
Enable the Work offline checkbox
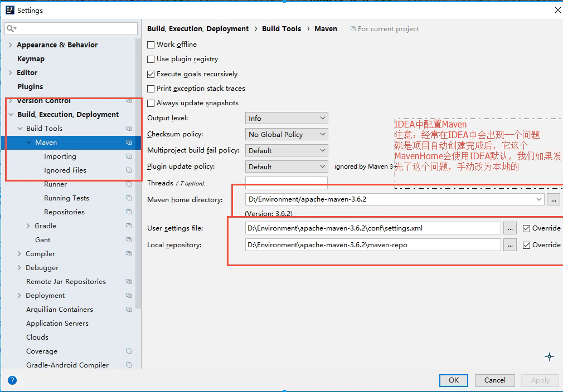pyautogui.click(x=151, y=45)
